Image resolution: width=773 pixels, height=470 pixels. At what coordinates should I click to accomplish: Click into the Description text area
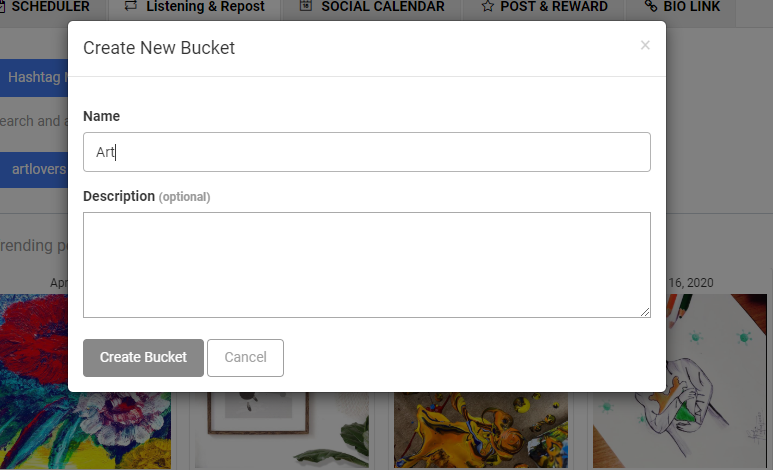click(367, 265)
